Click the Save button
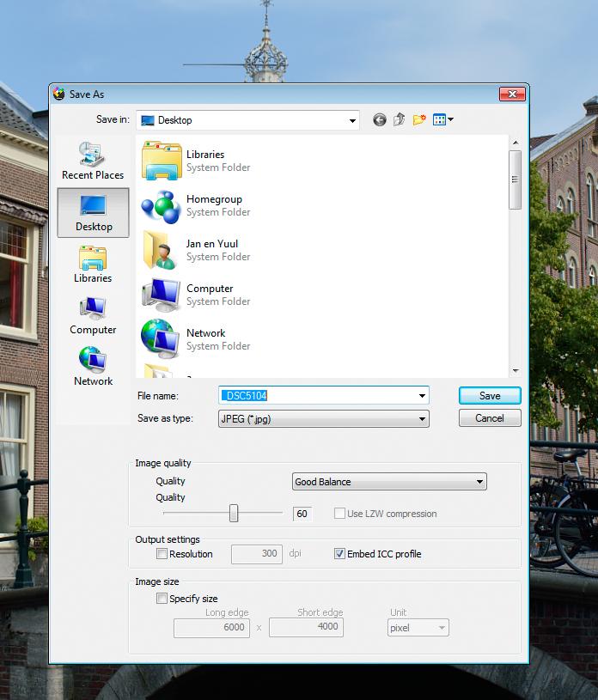 point(490,396)
